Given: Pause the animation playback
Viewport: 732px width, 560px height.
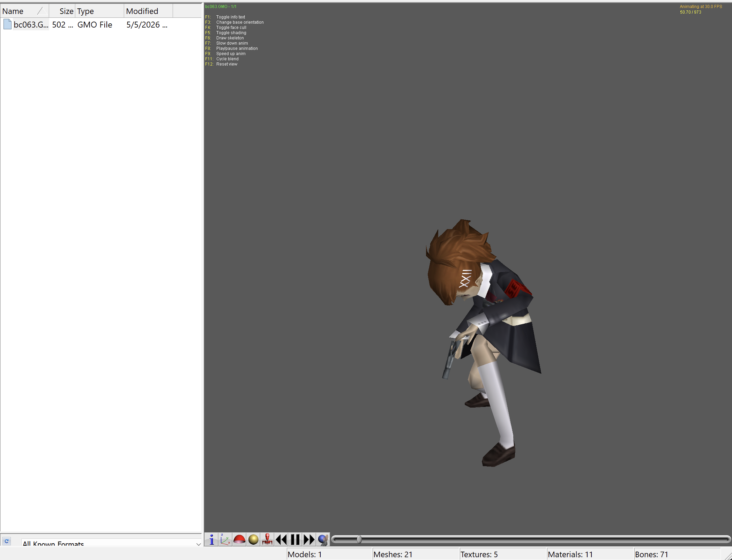Looking at the screenshot, I should point(295,539).
